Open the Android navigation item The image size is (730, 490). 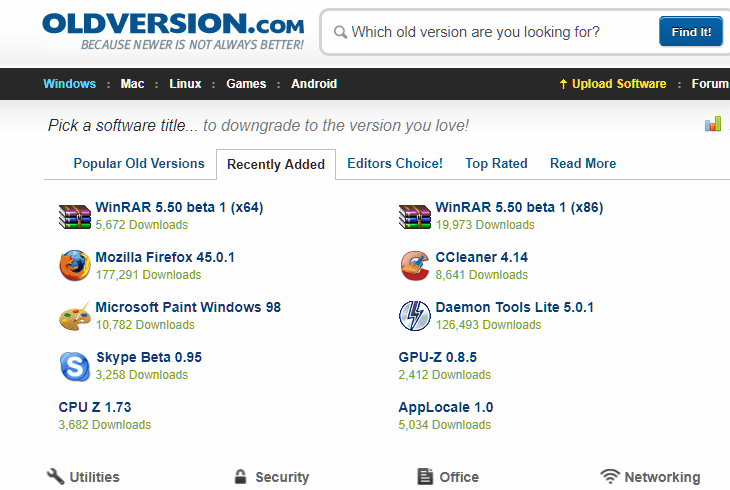coord(314,84)
